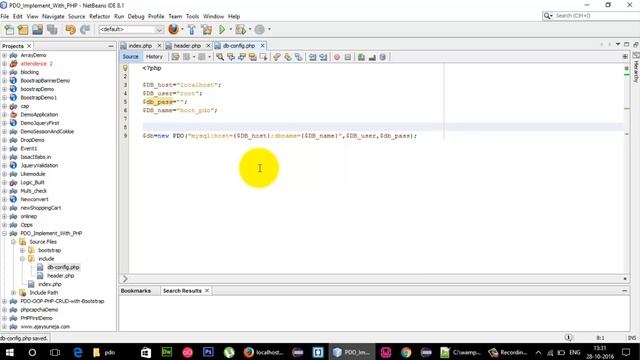Open the Windows Store taskbar icon
Viewport: 640px width, 360px height.
tap(146, 352)
